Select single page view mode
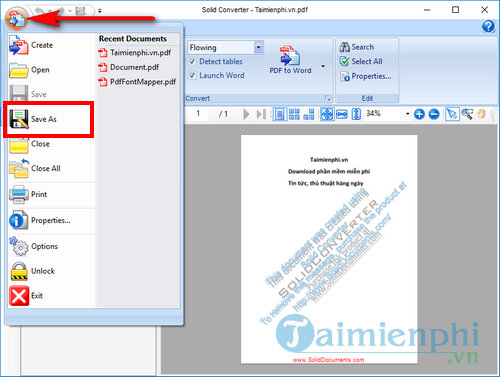This screenshot has width=500, height=377. coord(280,114)
